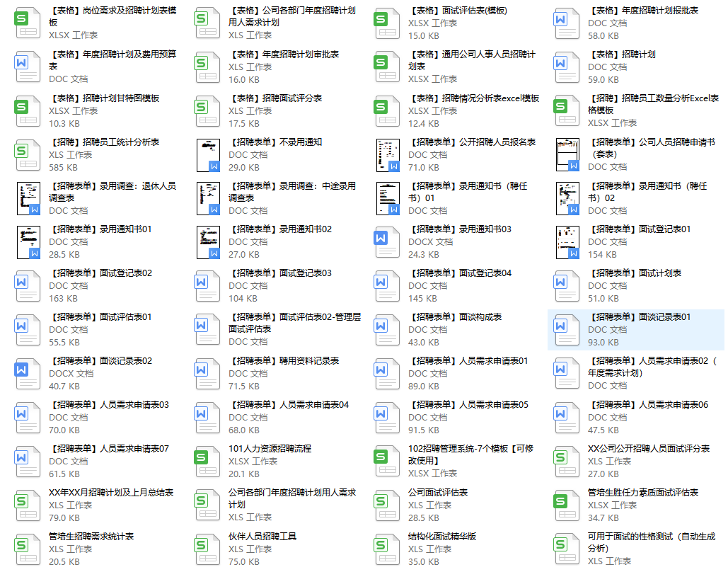Viewport: 728px width, 572px height.
Task: Click the 面谈记录表02 DOCX icon
Action: coord(28,374)
